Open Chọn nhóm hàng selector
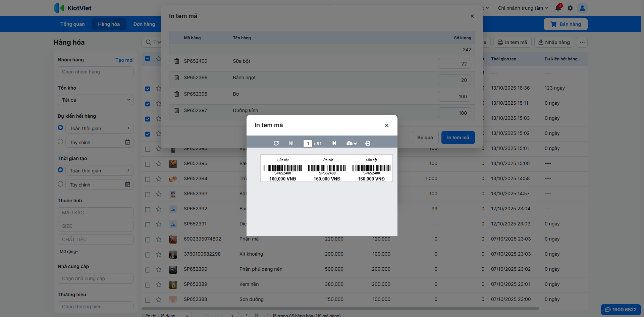Image resolution: width=644 pixels, height=317 pixels. coord(96,72)
